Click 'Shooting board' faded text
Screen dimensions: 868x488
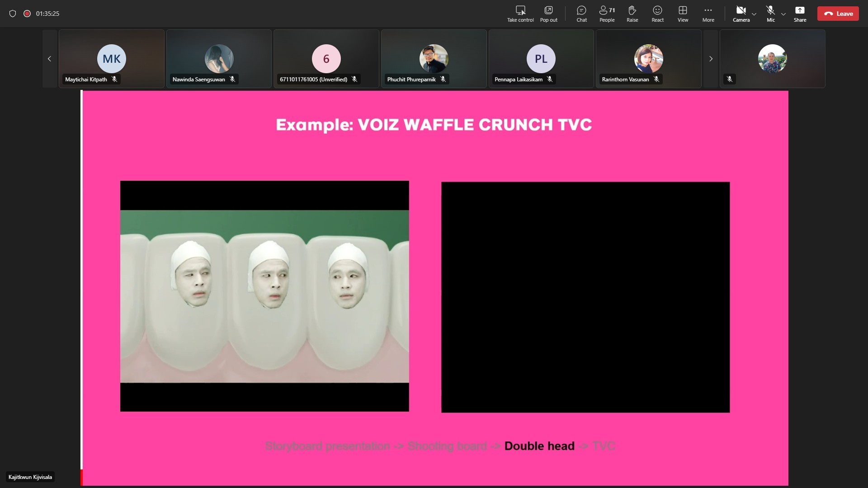point(447,446)
